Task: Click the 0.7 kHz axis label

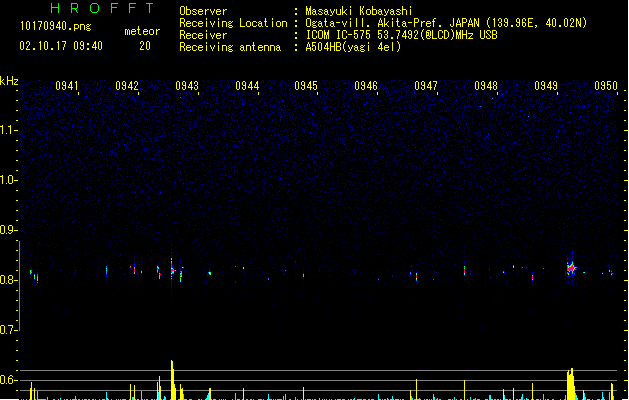Action: [9, 330]
